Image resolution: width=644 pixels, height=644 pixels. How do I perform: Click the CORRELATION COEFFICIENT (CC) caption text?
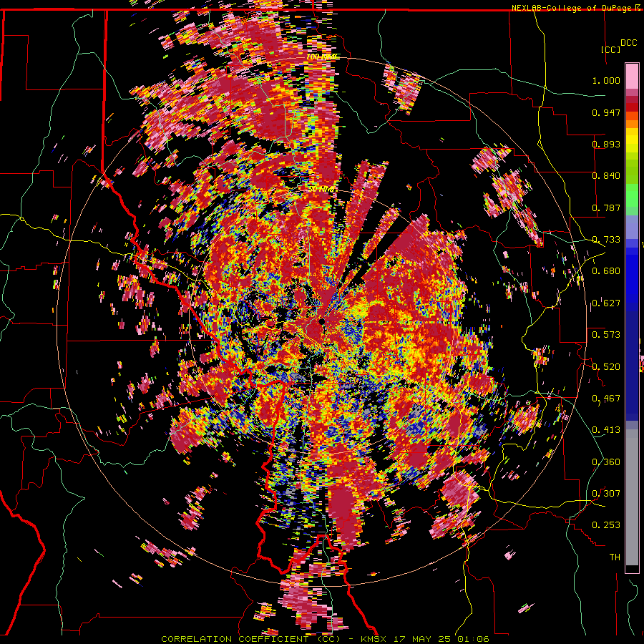coord(251,639)
